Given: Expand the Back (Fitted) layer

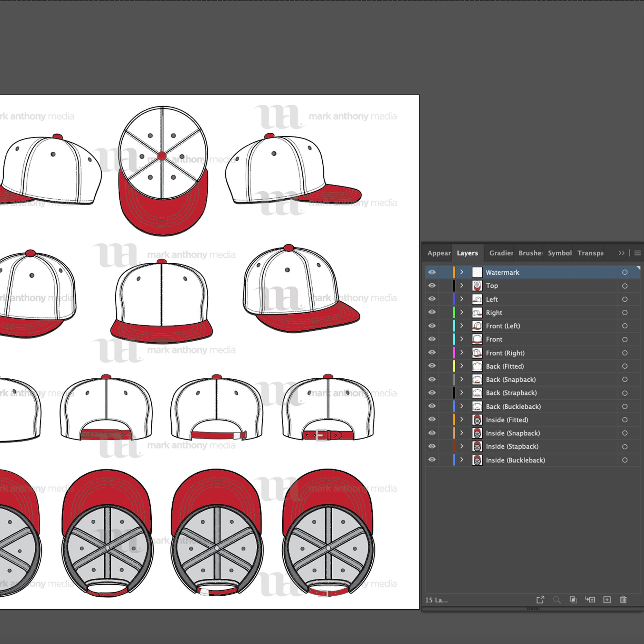Looking at the screenshot, I should (x=462, y=366).
